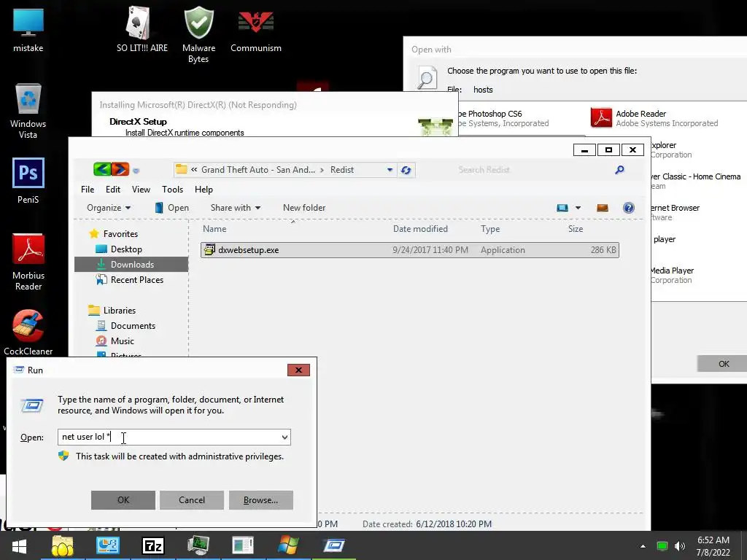This screenshot has width=747, height=560.
Task: Click the change view icon in the toolbar
Action: pyautogui.click(x=562, y=208)
